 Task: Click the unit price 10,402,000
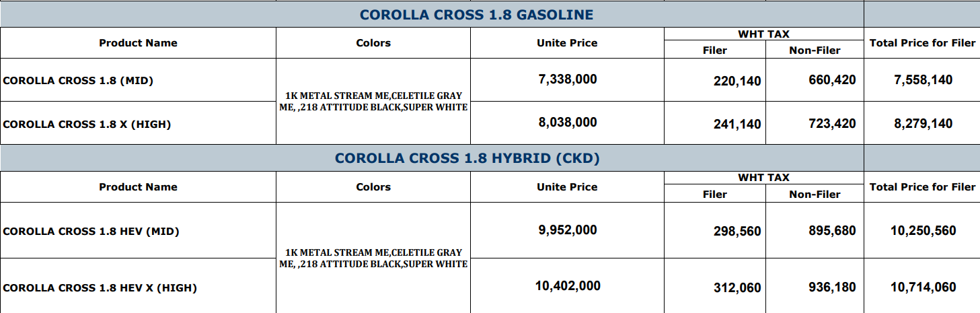(568, 286)
